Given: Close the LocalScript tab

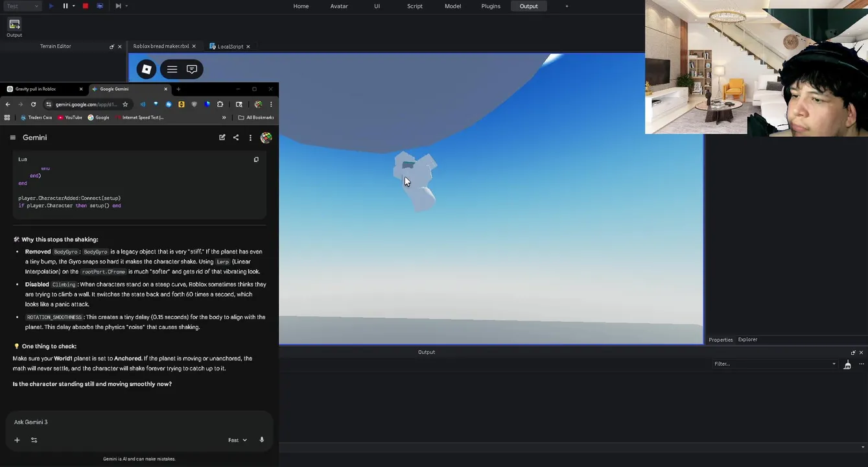Looking at the screenshot, I should click(x=248, y=46).
